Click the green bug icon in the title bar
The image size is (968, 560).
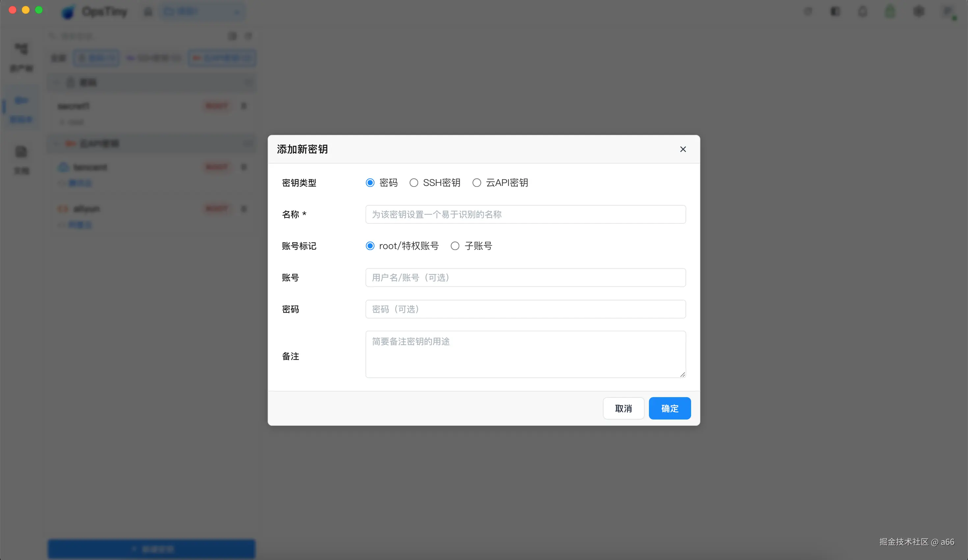890,12
